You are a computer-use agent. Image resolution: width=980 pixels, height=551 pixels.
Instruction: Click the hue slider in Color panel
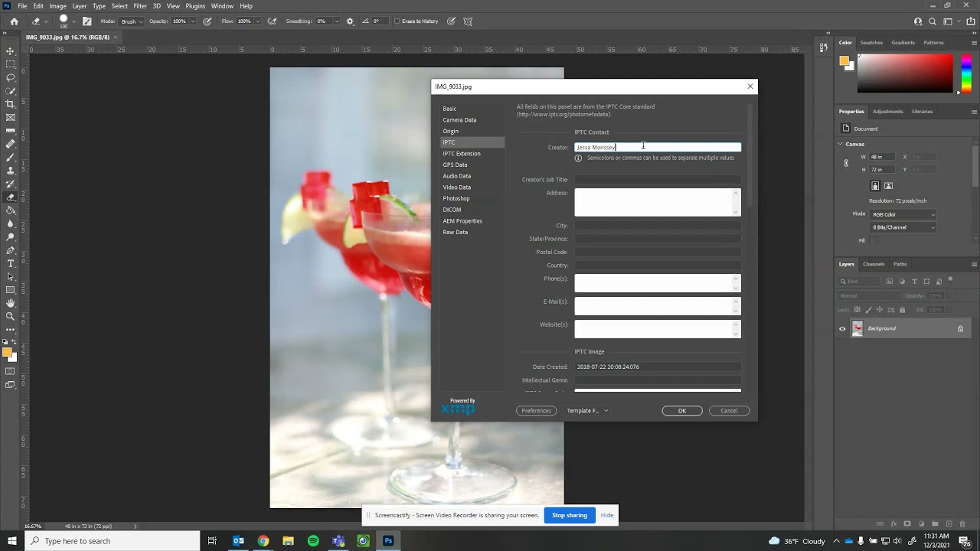pyautogui.click(x=966, y=73)
